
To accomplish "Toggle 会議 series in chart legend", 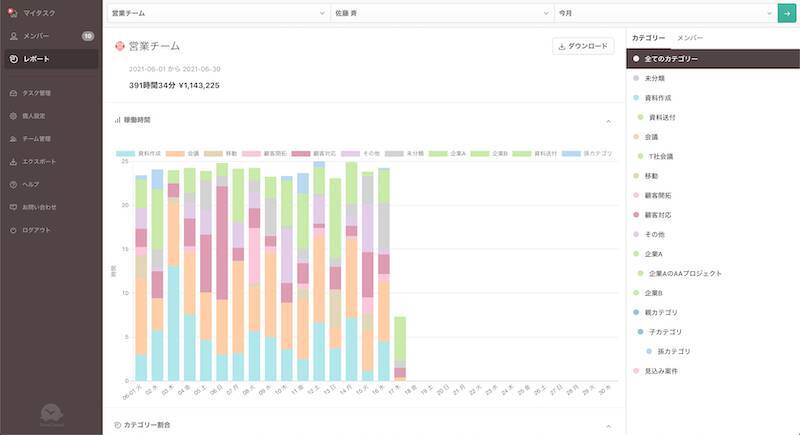I will click(186, 154).
